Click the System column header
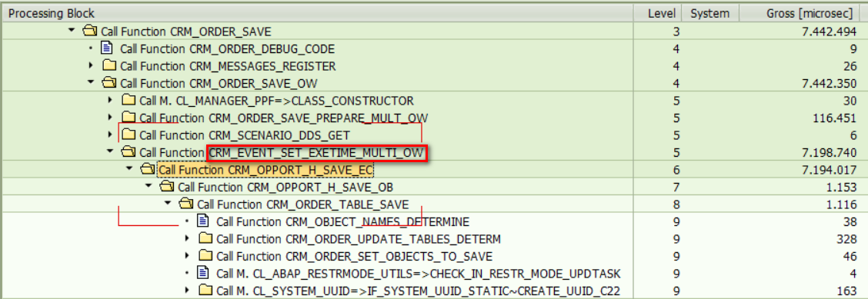The width and height of the screenshot is (868, 299). pos(711,13)
